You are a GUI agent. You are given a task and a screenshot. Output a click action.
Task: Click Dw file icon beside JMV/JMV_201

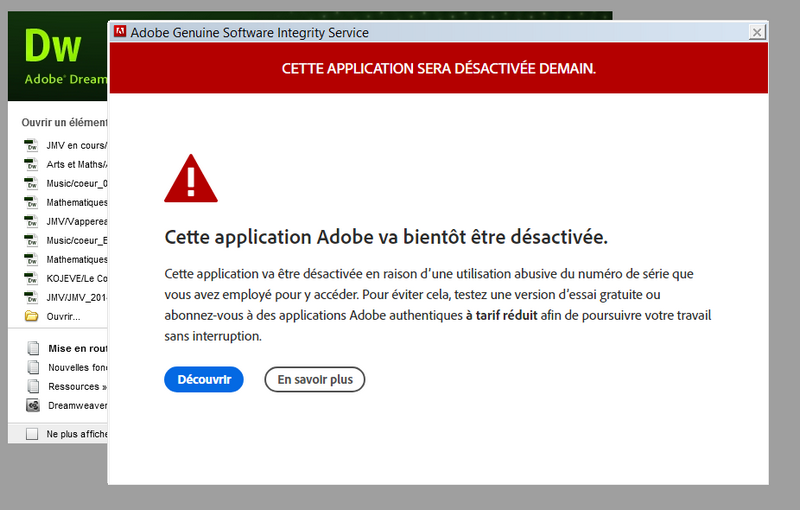tap(31, 297)
